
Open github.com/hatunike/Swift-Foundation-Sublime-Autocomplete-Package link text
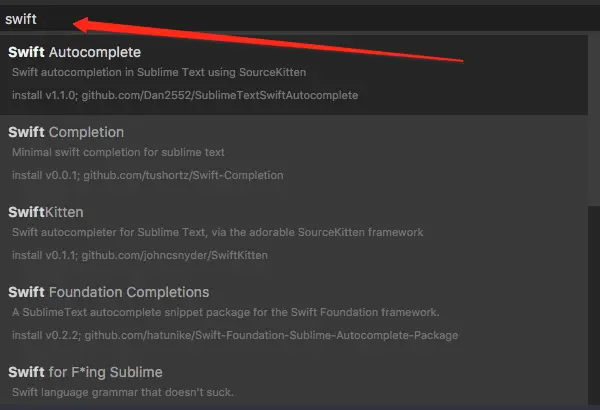click(x=270, y=335)
